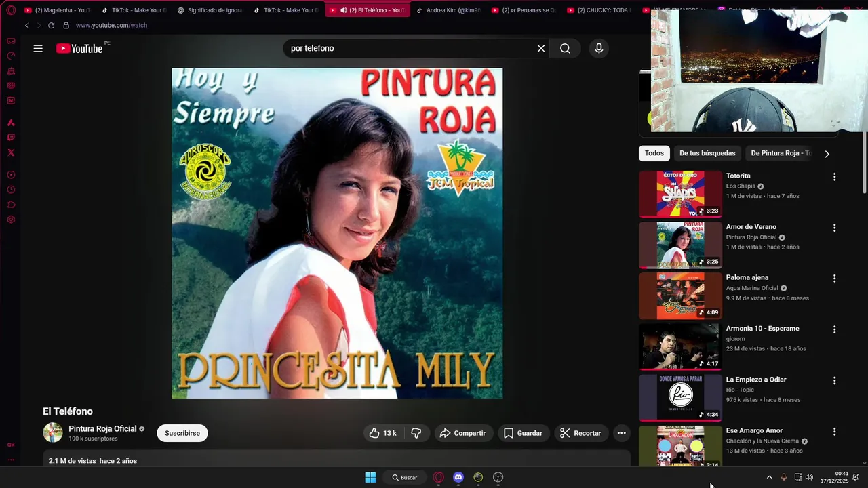Start voice search with the microphone
Viewport: 868px width, 488px height.
(x=598, y=48)
